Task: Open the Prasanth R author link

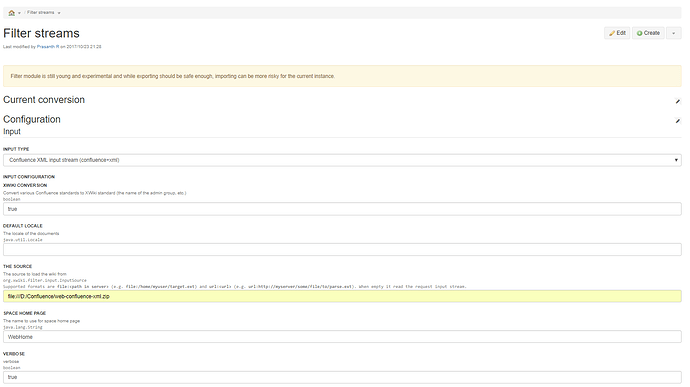Action: coord(48,47)
